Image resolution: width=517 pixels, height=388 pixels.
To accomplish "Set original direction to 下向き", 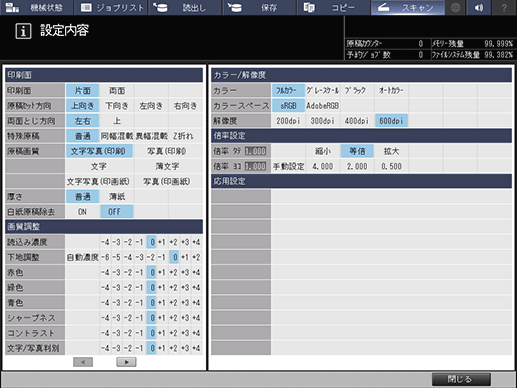I will [x=117, y=106].
